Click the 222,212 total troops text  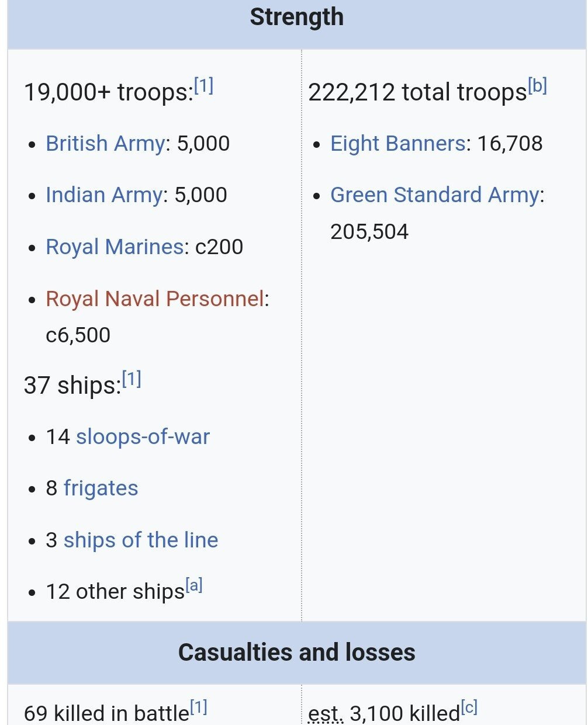point(417,93)
